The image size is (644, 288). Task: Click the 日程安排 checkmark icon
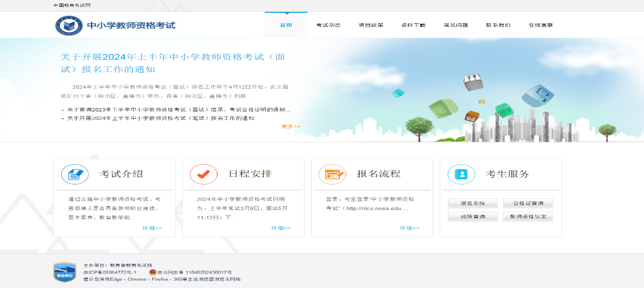(203, 174)
